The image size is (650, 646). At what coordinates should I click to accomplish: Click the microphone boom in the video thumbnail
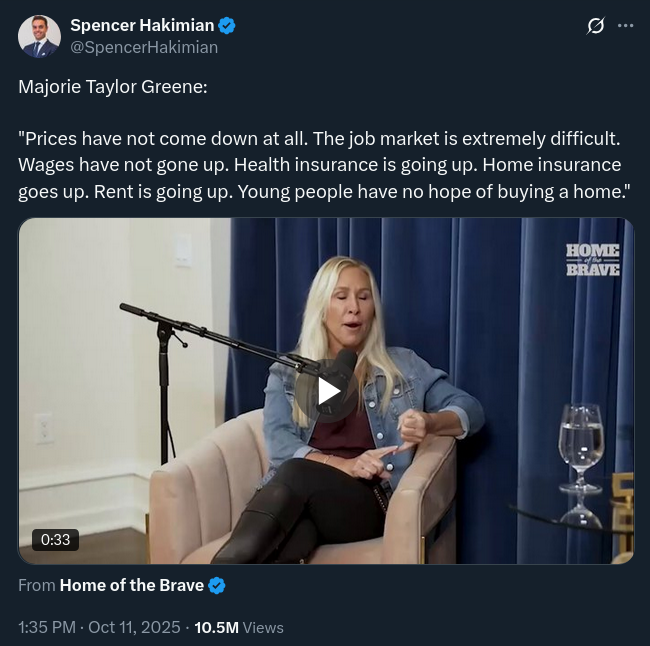click(216, 336)
